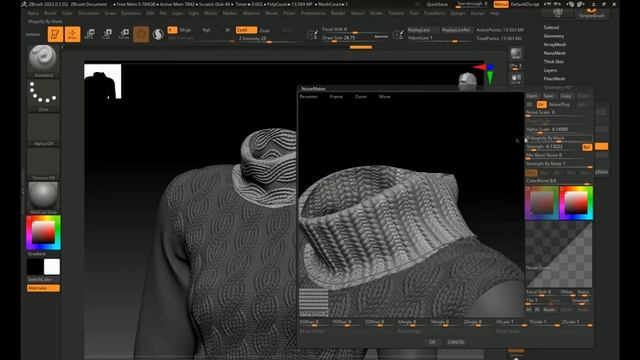Click the BPR render sphere icon
Screen dimensions: 640x360
pos(516,53)
